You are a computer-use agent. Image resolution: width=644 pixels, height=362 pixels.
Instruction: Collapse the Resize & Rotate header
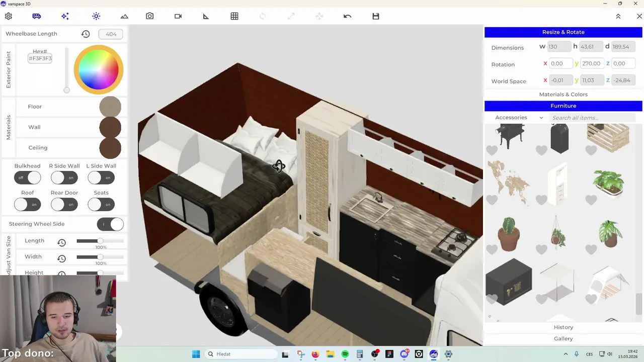click(x=563, y=32)
